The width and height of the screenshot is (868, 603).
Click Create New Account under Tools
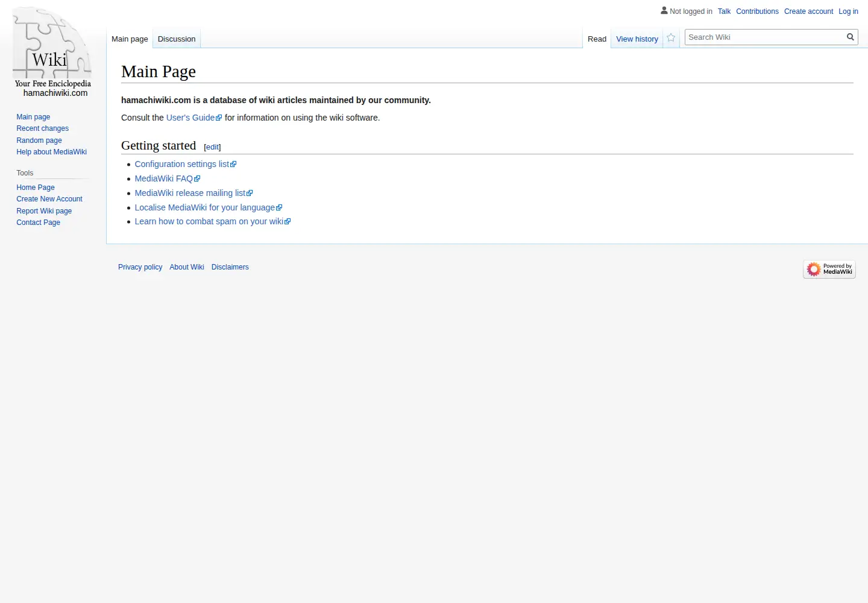coord(49,199)
